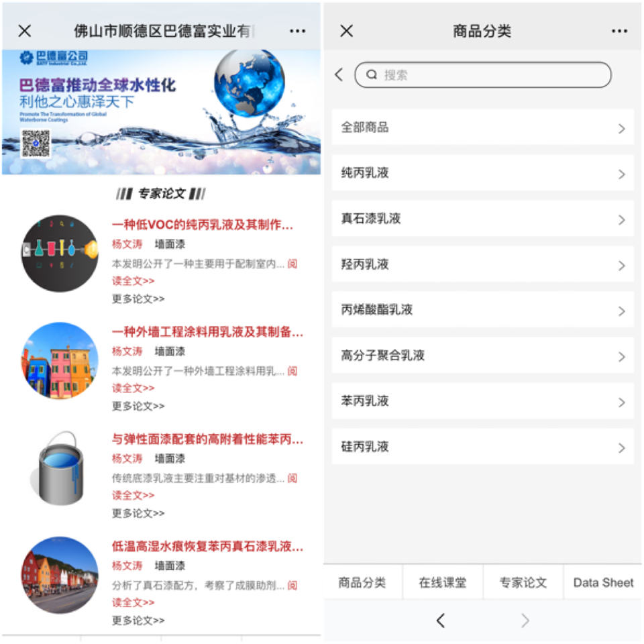644x644 pixels.
Task: Click the 专家论文 section heading
Action: 162,193
